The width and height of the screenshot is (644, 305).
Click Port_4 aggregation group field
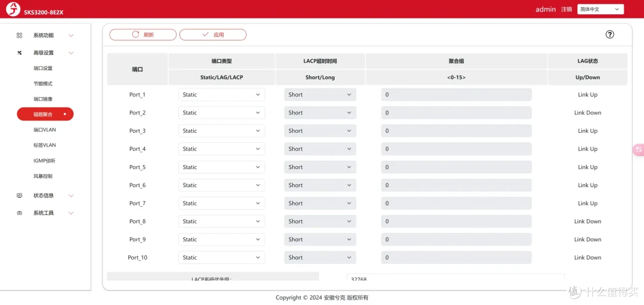click(456, 148)
